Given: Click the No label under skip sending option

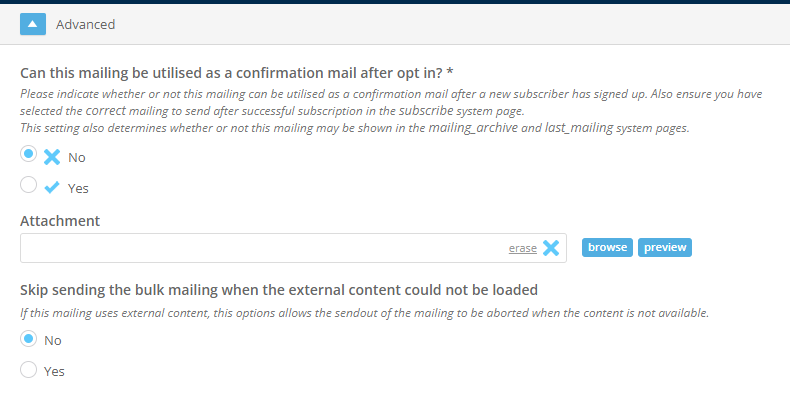Looking at the screenshot, I should 53,341.
